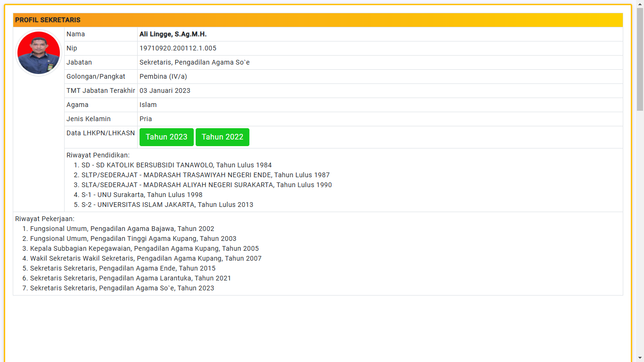
Task: Click the Jabatan label cell
Action: pos(101,63)
